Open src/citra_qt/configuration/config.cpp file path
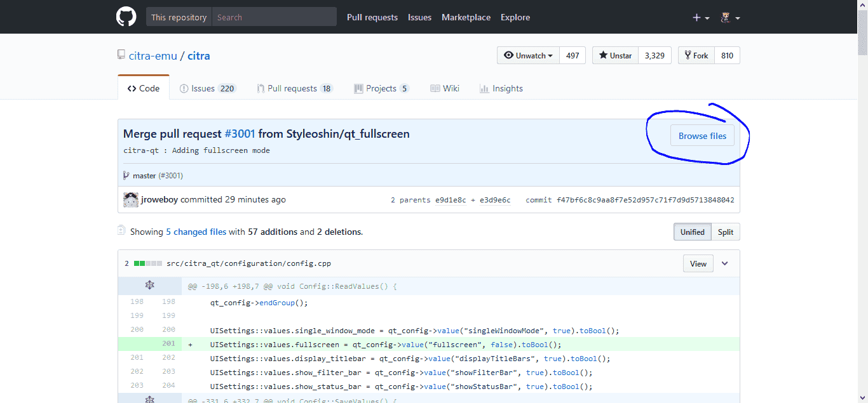The width and height of the screenshot is (868, 403). click(248, 263)
